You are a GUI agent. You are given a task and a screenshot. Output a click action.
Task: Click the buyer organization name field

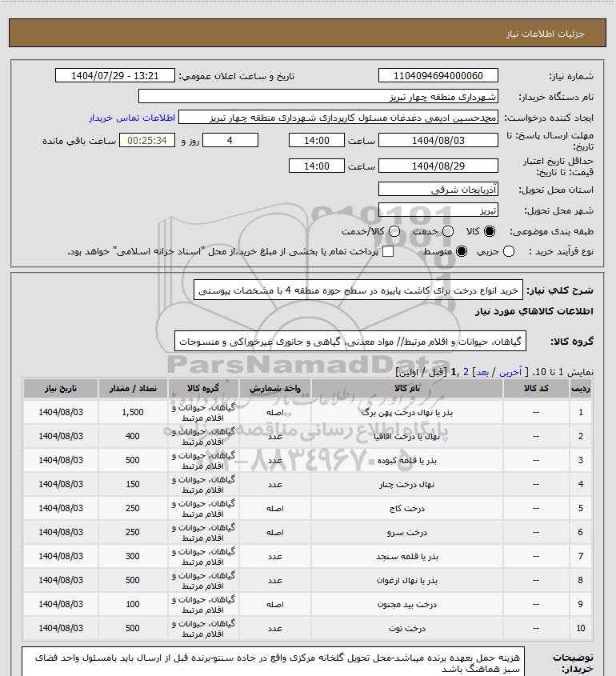(318, 96)
